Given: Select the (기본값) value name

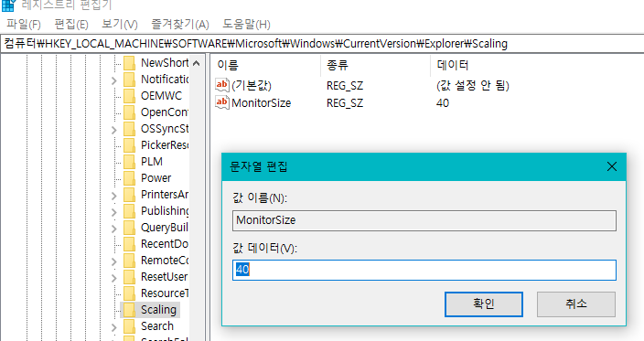Looking at the screenshot, I should click(252, 85).
